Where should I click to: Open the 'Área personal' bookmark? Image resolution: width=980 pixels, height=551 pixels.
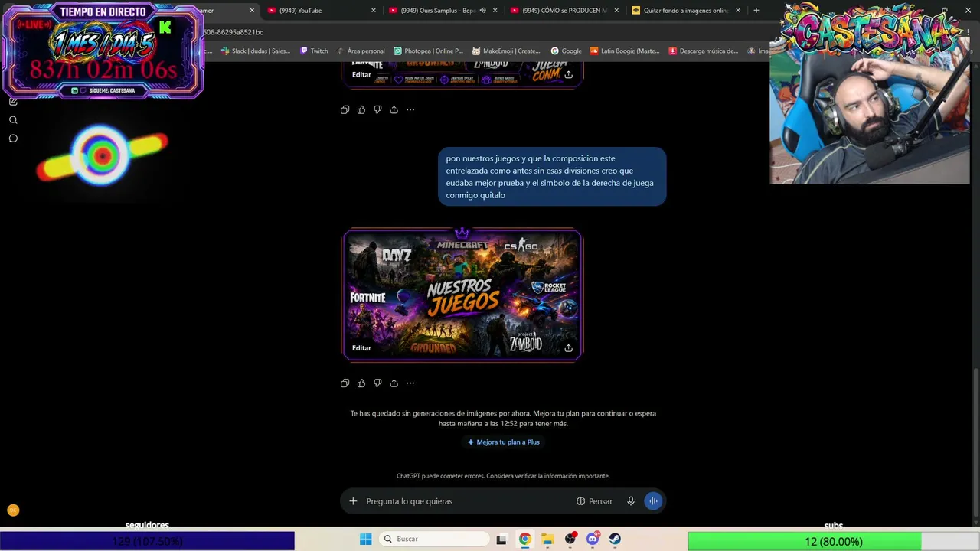pyautogui.click(x=361, y=51)
